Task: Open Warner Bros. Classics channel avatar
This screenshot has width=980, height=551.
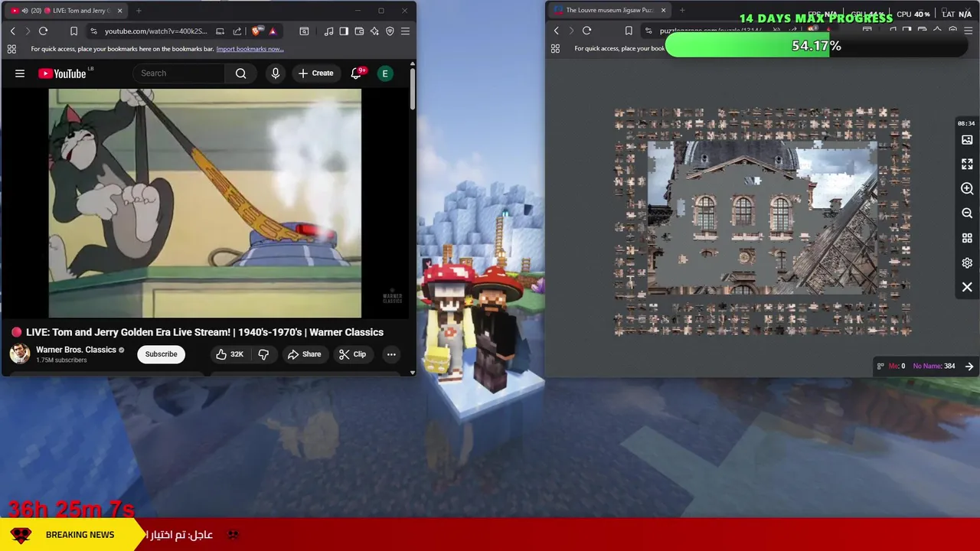Action: pyautogui.click(x=20, y=354)
